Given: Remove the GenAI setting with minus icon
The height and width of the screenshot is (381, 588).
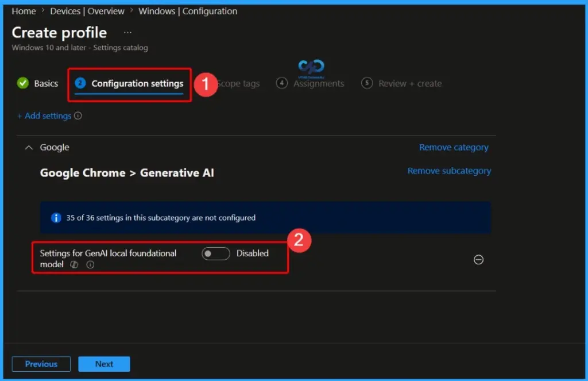Looking at the screenshot, I should pyautogui.click(x=478, y=259).
